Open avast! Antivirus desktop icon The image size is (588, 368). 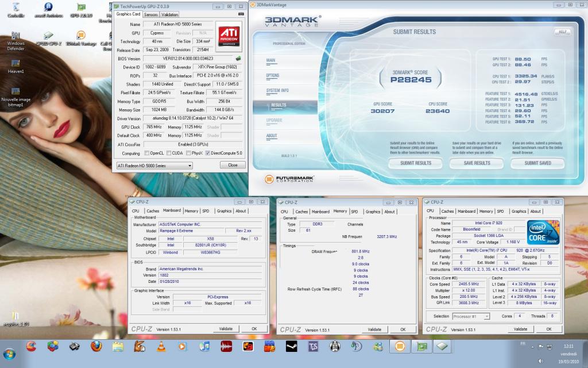(x=48, y=10)
